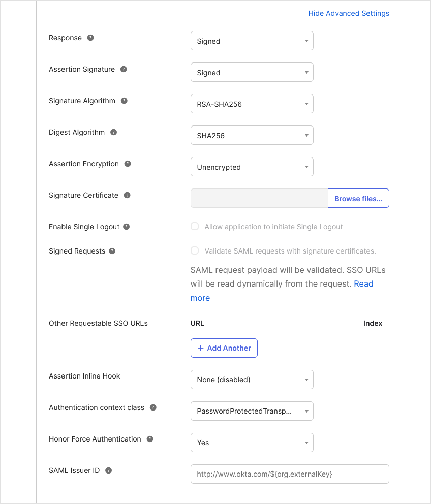431x504 pixels.
Task: Open the Assertion Encryption help icon
Action: [x=127, y=164]
